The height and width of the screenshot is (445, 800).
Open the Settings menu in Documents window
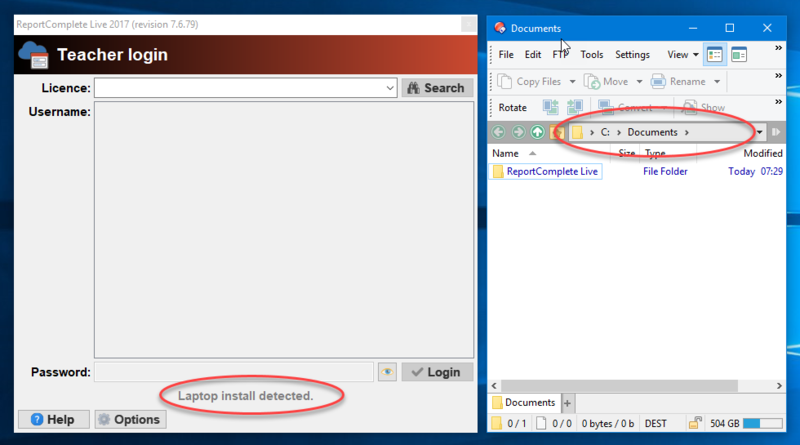pos(632,55)
